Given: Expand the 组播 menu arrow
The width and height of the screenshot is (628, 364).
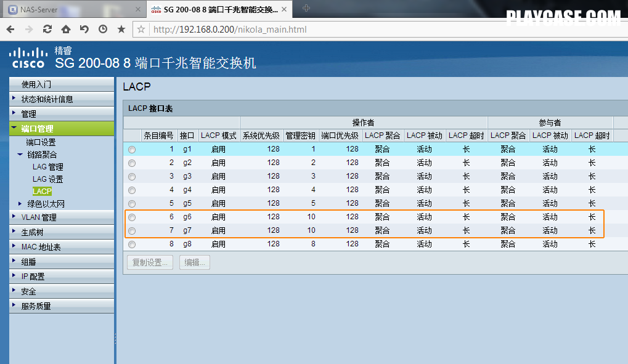Looking at the screenshot, I should click(x=14, y=261).
